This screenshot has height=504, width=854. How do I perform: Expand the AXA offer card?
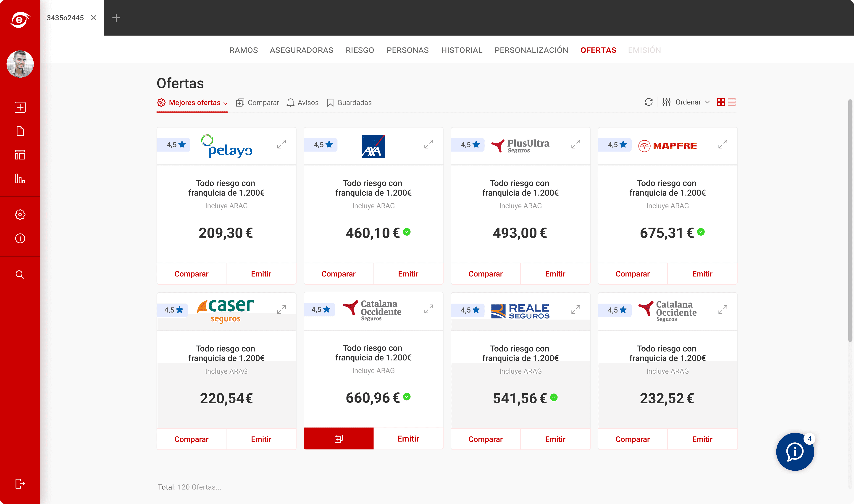click(428, 144)
